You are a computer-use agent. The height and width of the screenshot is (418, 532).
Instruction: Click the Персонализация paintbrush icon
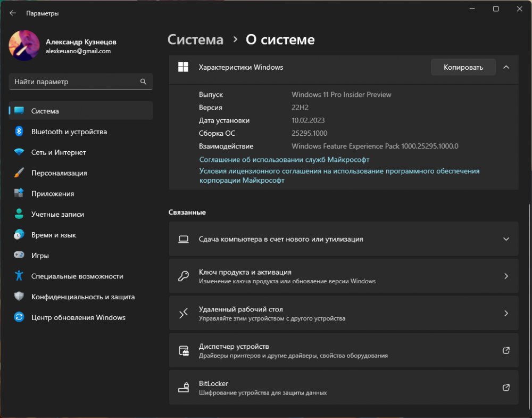pyautogui.click(x=19, y=173)
